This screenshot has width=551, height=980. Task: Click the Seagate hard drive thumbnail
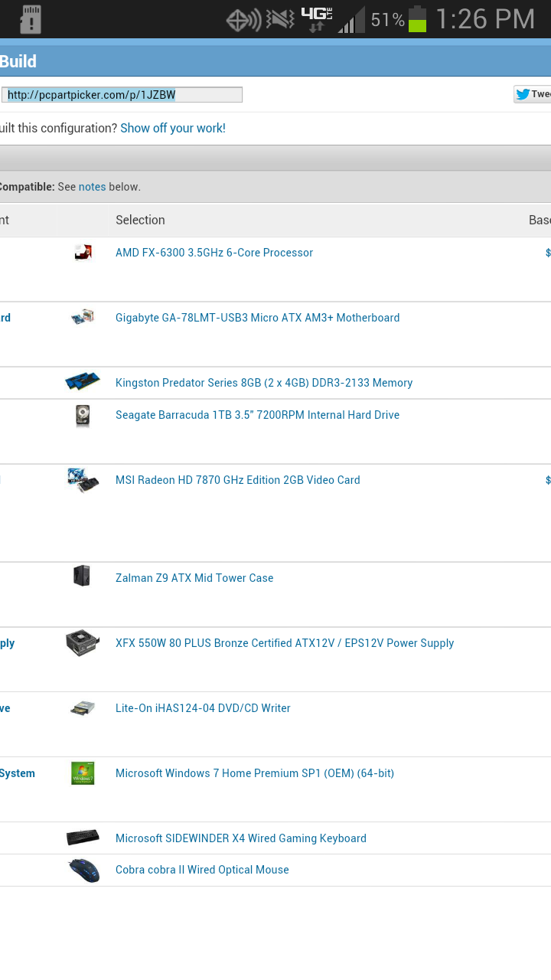83,416
